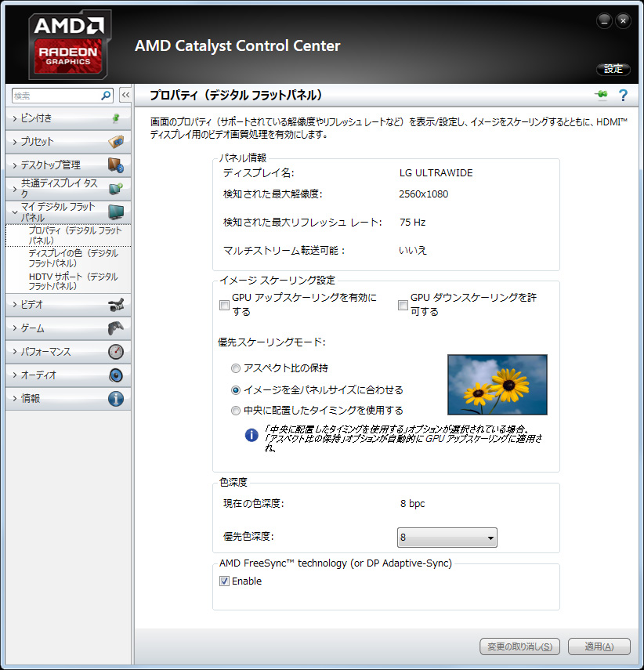
Task: Click the monitor icon beside マイ デジタル フラットパネル
Action: [x=116, y=212]
